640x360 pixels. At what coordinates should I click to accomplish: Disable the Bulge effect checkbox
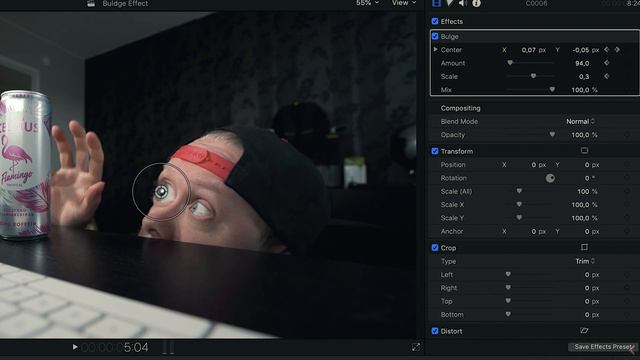click(435, 36)
